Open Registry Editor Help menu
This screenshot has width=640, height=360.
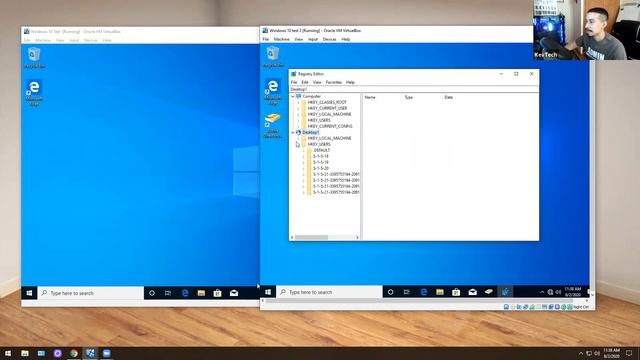350,82
